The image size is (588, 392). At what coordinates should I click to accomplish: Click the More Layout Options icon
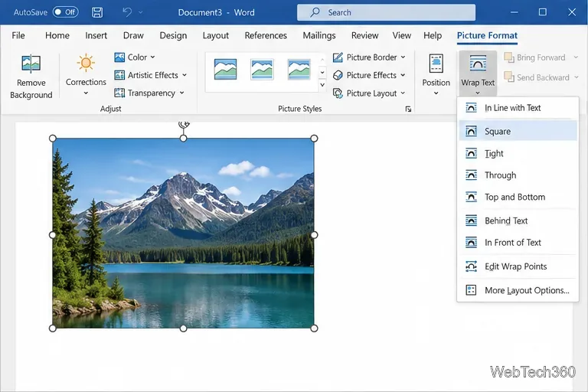point(471,290)
